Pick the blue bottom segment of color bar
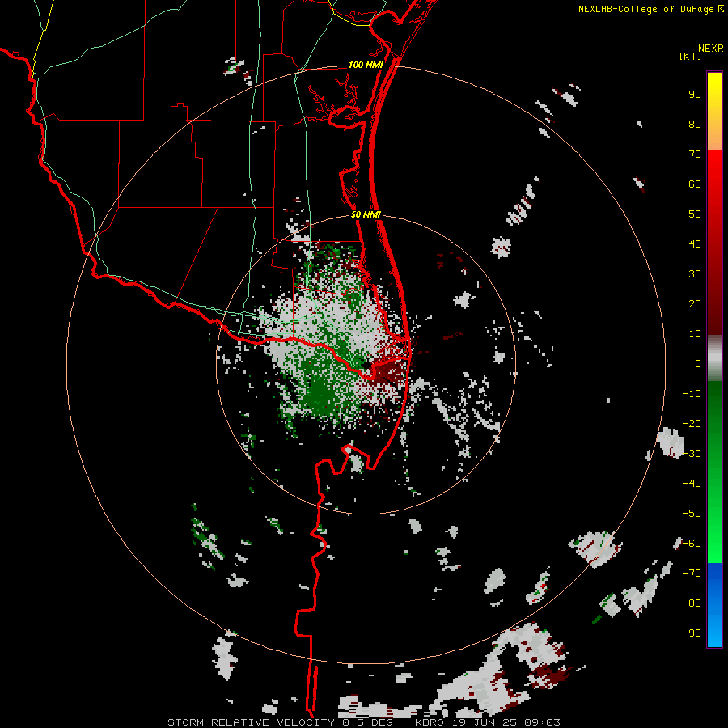The image size is (728, 728). [x=714, y=605]
